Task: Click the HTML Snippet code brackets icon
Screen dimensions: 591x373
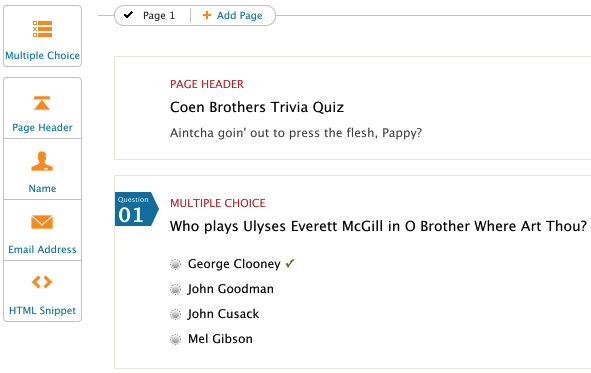Action: (x=42, y=282)
